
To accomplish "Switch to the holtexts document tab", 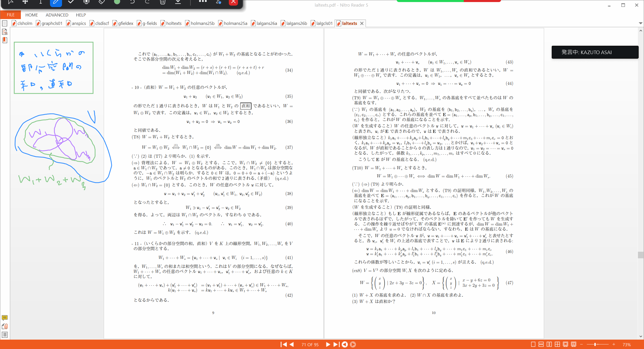I will click(x=171, y=23).
